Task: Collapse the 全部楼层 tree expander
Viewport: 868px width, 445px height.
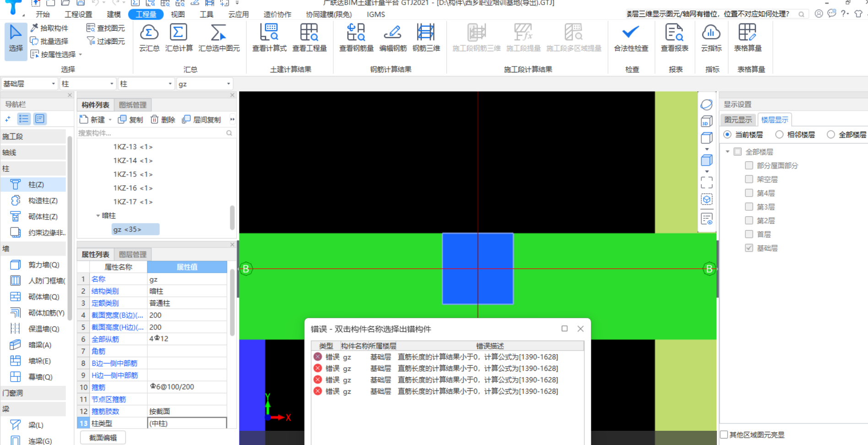Action: click(727, 152)
